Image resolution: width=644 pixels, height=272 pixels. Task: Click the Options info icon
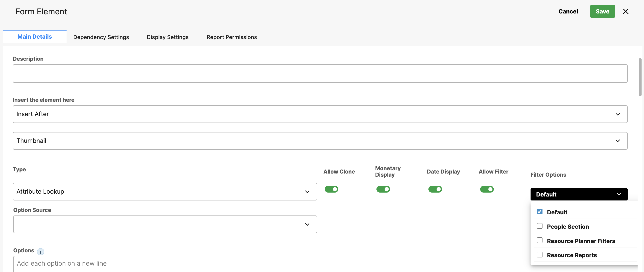tap(40, 251)
